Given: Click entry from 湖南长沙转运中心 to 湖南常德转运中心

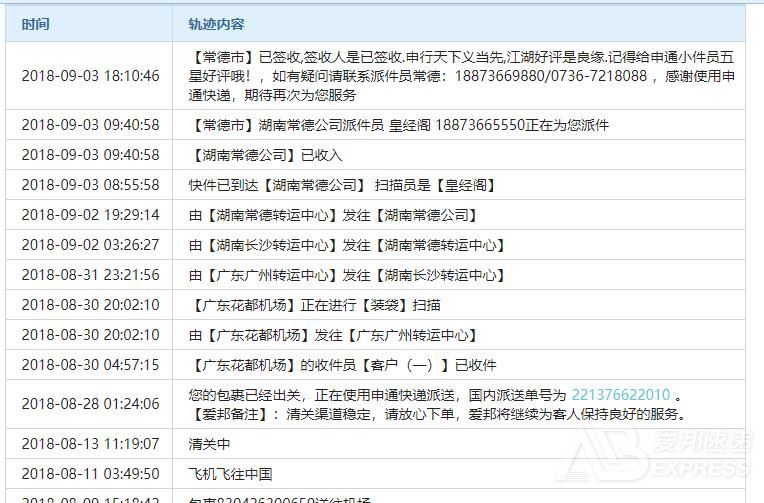Looking at the screenshot, I should click(x=347, y=245).
